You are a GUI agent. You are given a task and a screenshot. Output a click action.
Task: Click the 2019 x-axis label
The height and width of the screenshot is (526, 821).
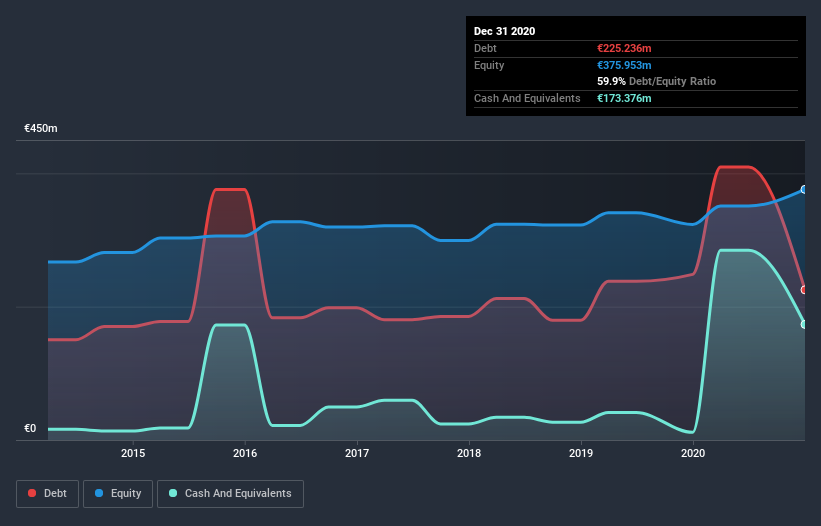click(x=581, y=453)
